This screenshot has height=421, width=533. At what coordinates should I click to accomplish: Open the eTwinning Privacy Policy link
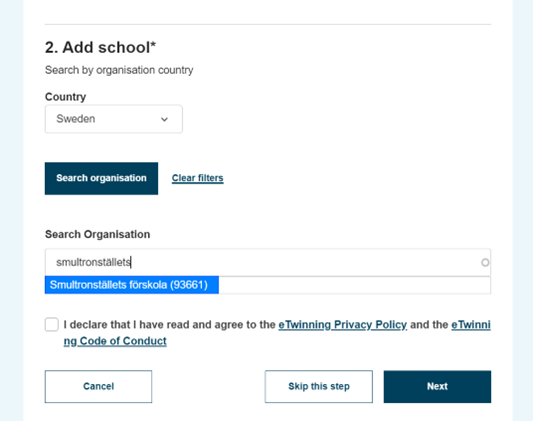click(x=343, y=325)
